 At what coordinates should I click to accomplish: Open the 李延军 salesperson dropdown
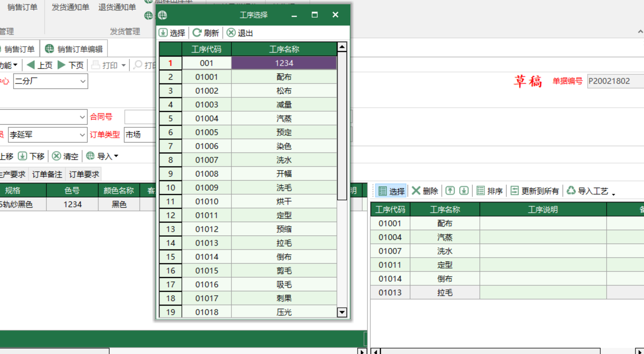tap(82, 135)
